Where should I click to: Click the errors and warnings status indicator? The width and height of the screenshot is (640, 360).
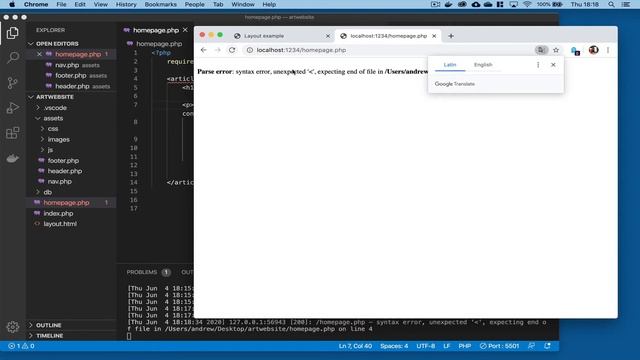21,346
